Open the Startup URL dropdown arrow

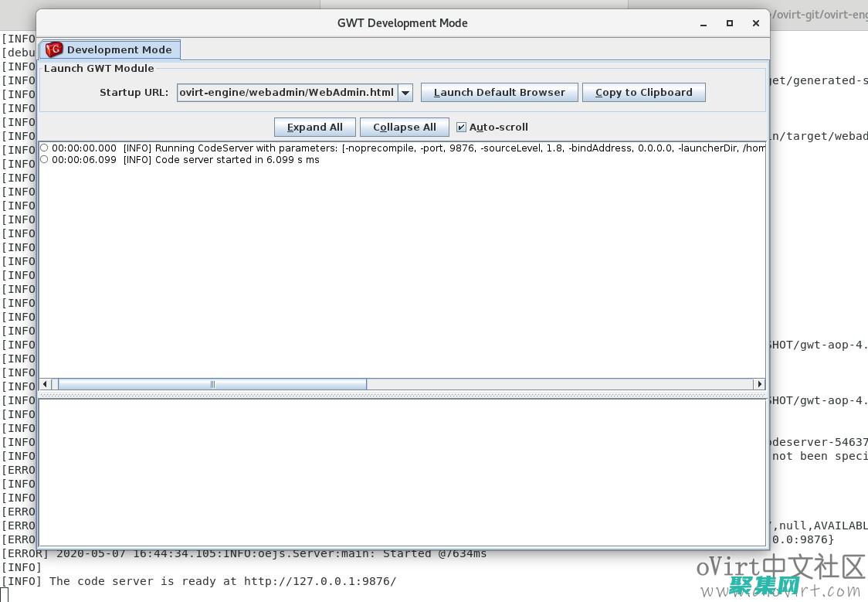[x=405, y=93]
